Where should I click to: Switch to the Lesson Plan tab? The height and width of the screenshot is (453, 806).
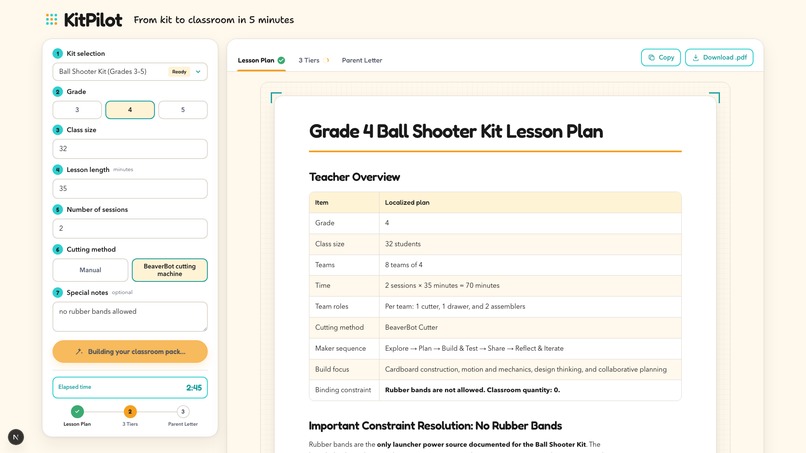point(261,60)
